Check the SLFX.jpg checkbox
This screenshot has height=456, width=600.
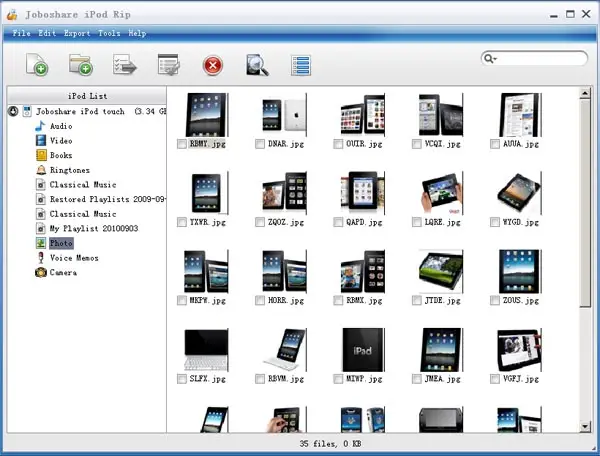click(182, 379)
